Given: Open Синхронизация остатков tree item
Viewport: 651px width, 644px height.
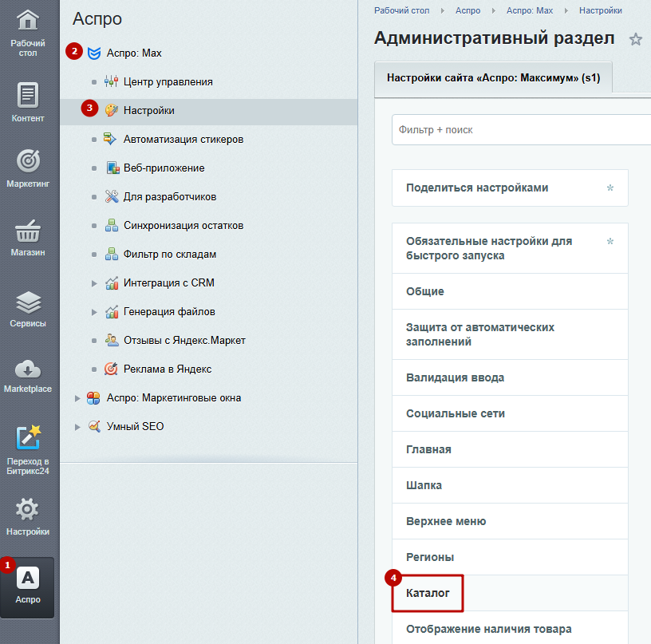Looking at the screenshot, I should pyautogui.click(x=183, y=226).
